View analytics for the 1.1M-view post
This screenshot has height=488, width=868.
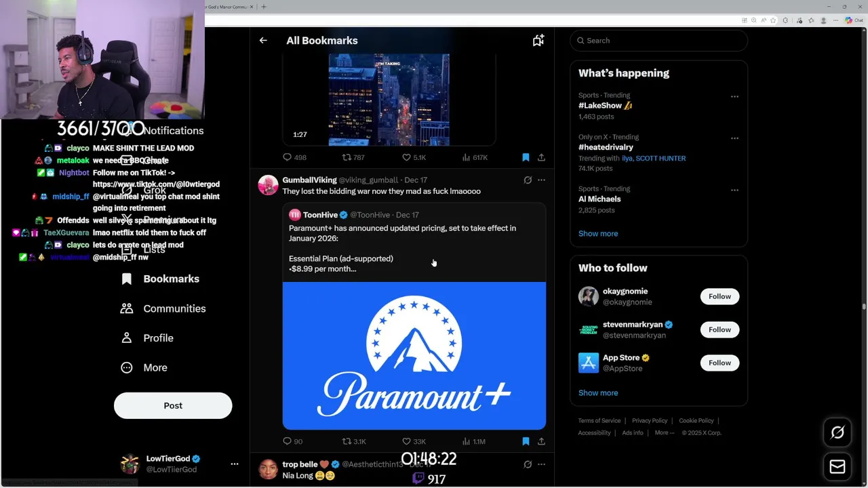point(474,441)
